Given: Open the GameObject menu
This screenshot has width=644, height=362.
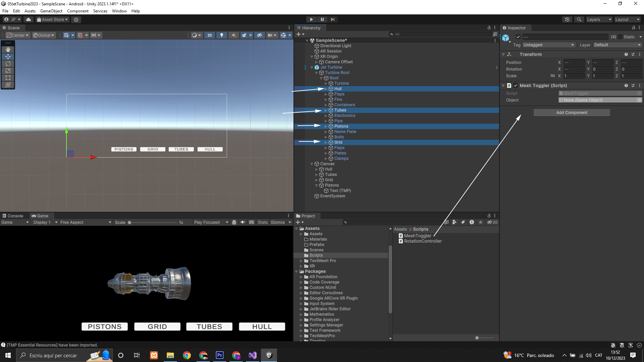Looking at the screenshot, I should tap(51, 11).
